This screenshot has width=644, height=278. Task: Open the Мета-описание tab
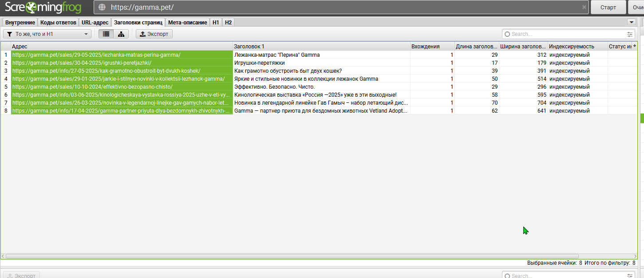pyautogui.click(x=187, y=22)
